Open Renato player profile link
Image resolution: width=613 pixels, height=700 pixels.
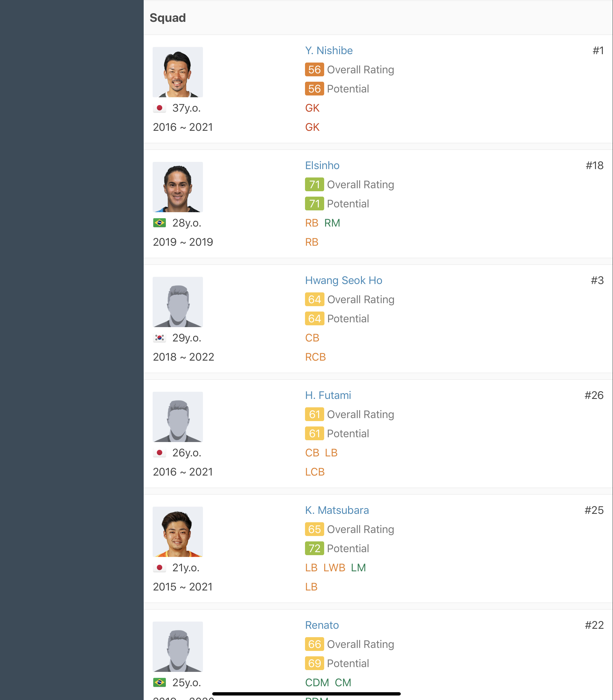321,625
